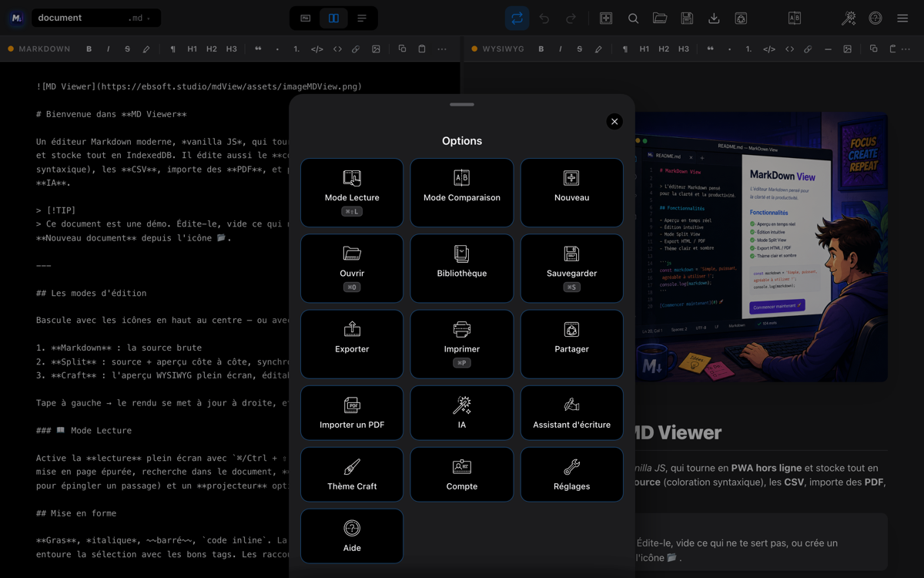
Task: Click the MD Viewer logo icon
Action: [17, 18]
